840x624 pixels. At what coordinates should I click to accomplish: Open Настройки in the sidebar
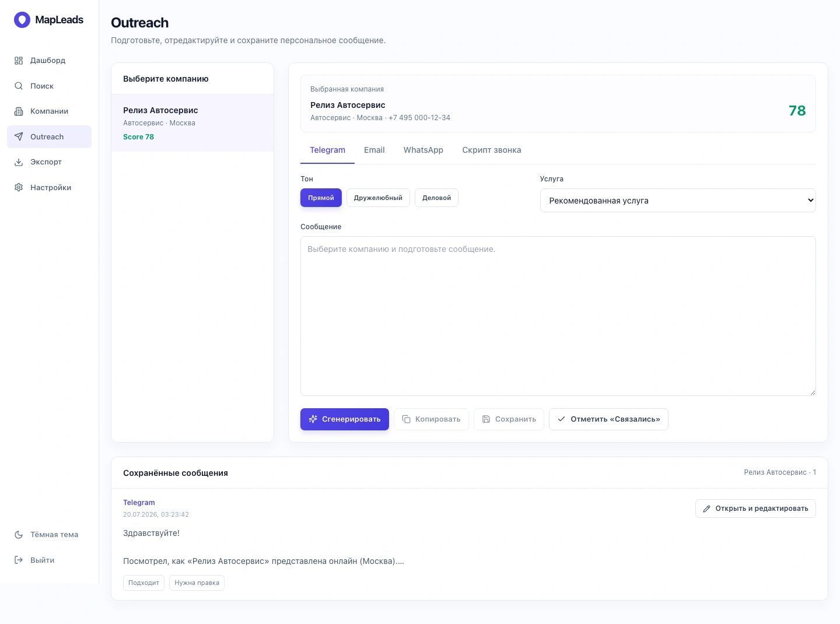[x=49, y=187]
